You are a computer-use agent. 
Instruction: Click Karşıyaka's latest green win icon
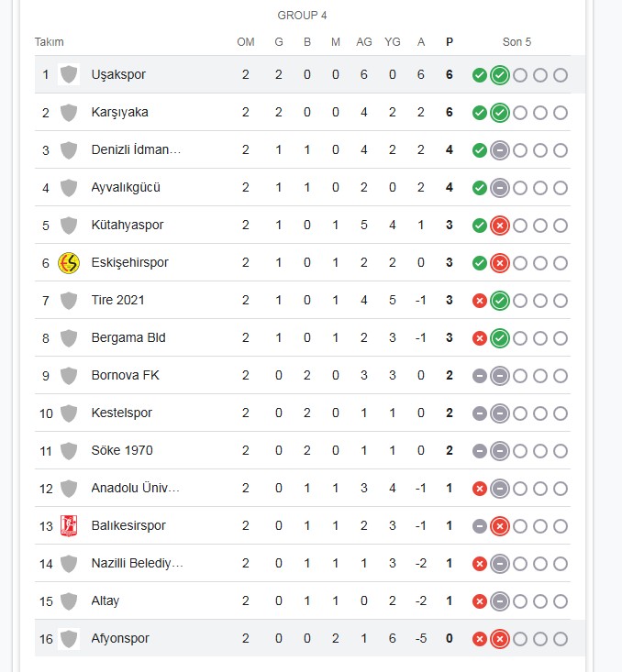coord(500,113)
